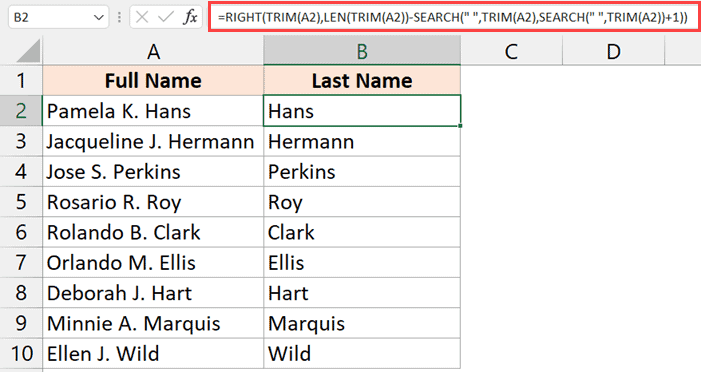Click the Clark cell in column B
Screen dimensions: 701x372
tap(362, 232)
